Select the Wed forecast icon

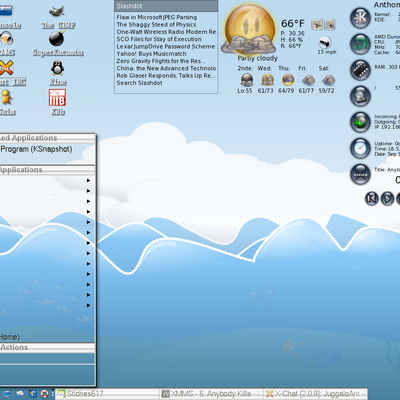pyautogui.click(x=267, y=80)
